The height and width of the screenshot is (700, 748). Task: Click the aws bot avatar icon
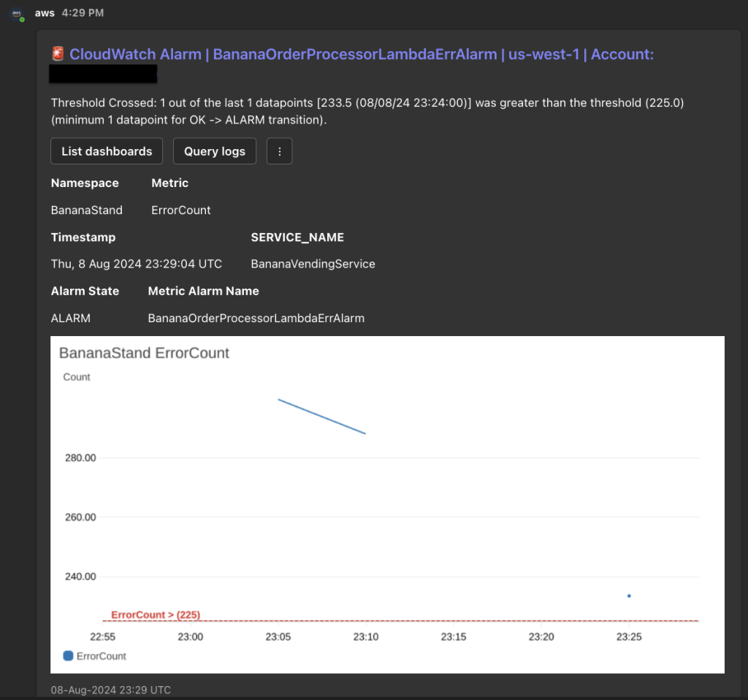[x=15, y=13]
